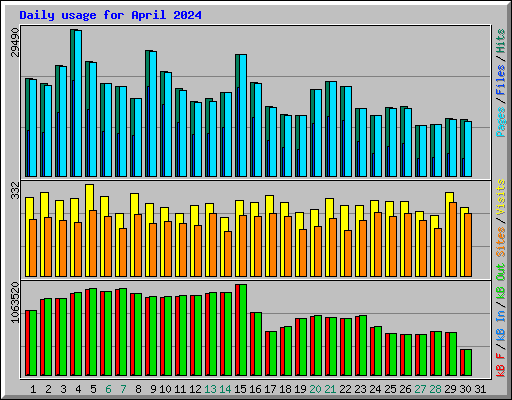
Task: Click the blue "Files" legend label
Action: coord(501,80)
